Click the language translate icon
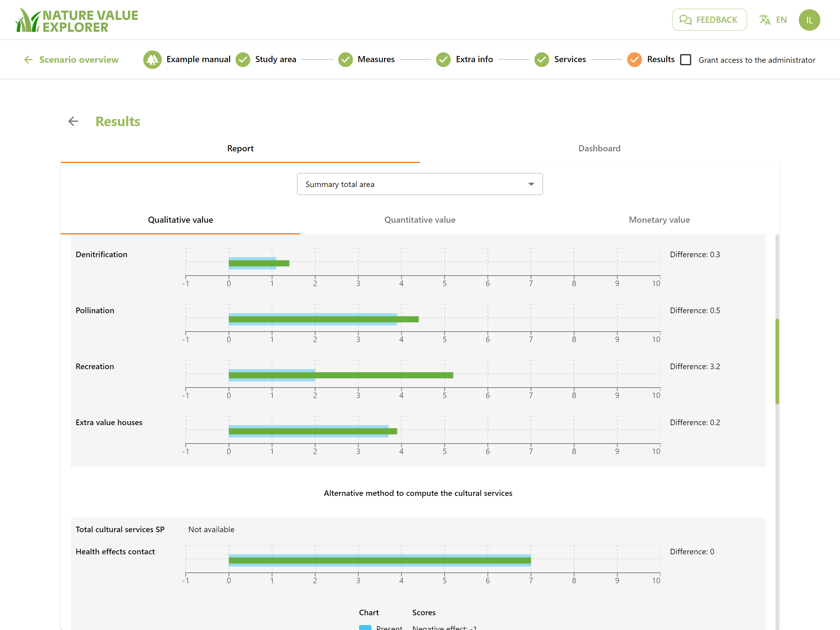This screenshot has width=840, height=630. point(764,20)
